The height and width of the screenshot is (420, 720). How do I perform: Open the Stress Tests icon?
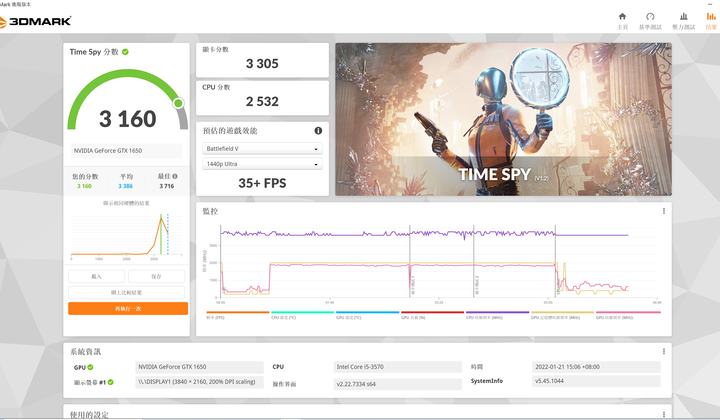684,17
